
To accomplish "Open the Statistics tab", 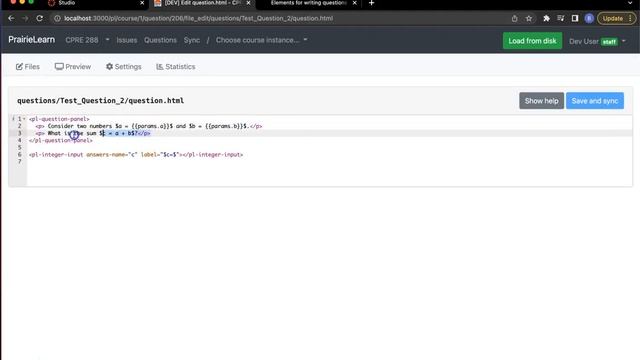I will (x=176, y=67).
